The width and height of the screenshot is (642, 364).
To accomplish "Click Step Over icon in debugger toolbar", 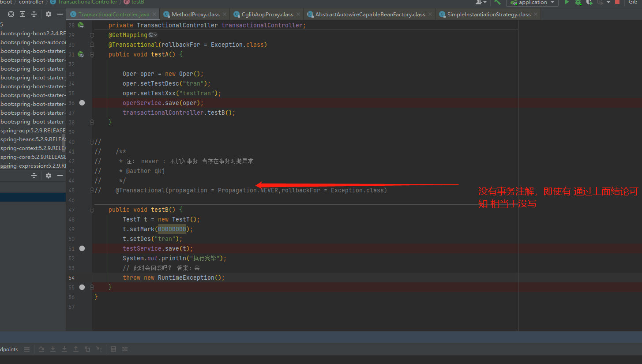I will [41, 349].
